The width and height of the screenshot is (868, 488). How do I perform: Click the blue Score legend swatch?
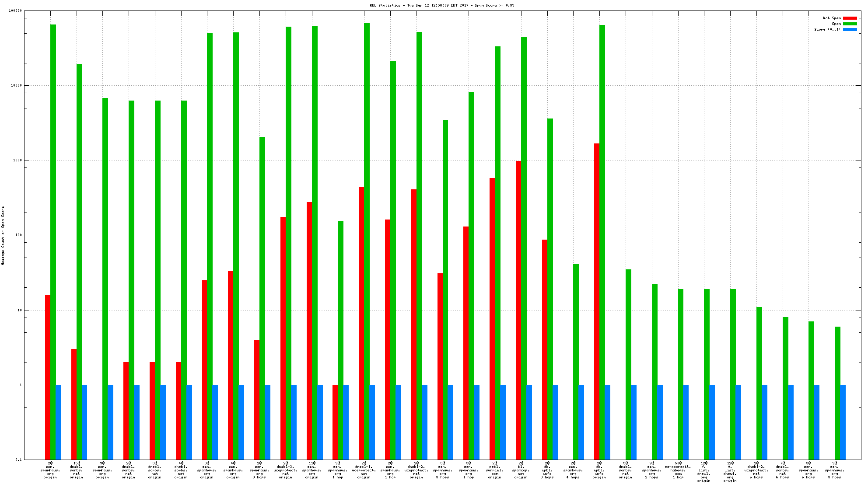tap(850, 29)
